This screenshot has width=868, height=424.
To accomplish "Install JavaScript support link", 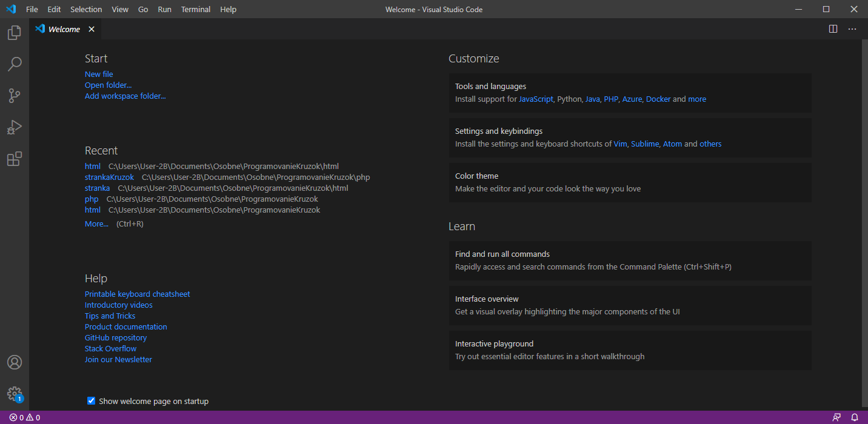I will click(x=536, y=99).
